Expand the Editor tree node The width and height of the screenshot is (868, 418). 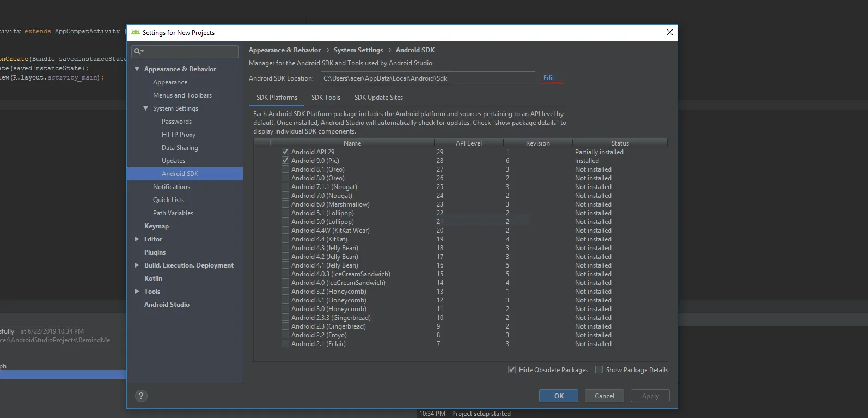click(137, 239)
